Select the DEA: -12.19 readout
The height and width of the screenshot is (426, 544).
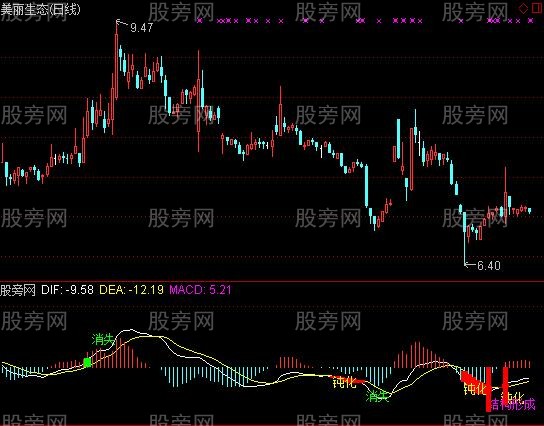click(131, 290)
